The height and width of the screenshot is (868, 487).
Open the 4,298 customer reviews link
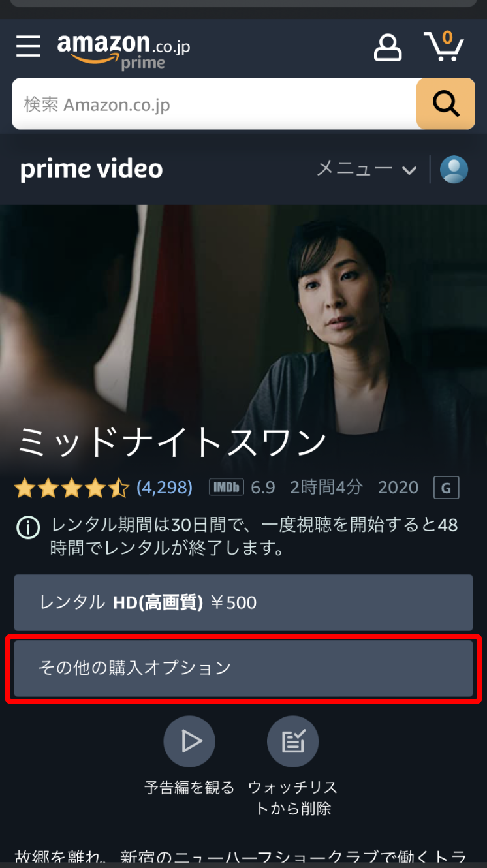(x=165, y=487)
